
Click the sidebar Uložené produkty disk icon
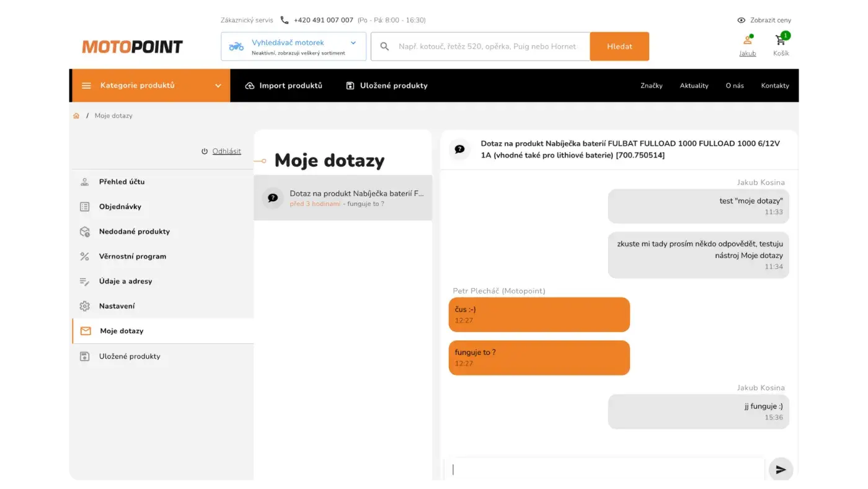pos(85,356)
